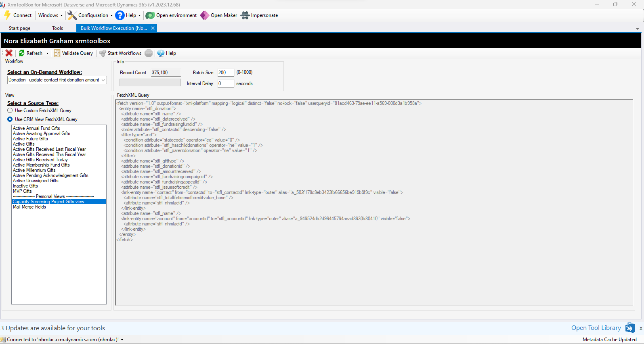This screenshot has width=644, height=344.
Task: Select the Active Future Gifts view
Action: (30, 139)
